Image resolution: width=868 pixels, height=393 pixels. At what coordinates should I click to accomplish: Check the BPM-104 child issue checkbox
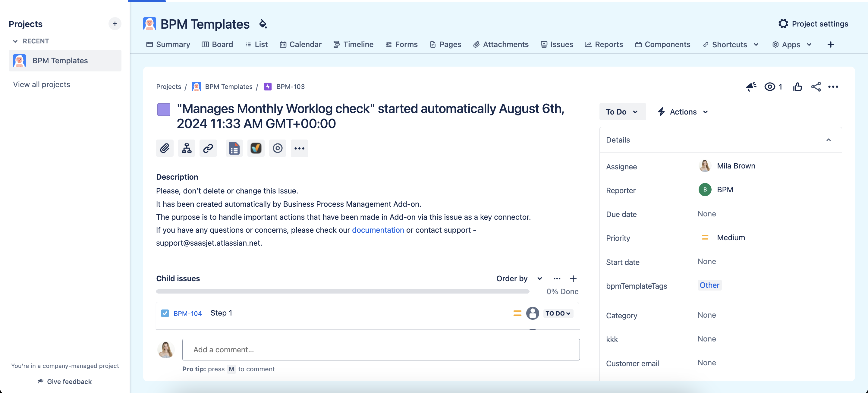coord(165,313)
